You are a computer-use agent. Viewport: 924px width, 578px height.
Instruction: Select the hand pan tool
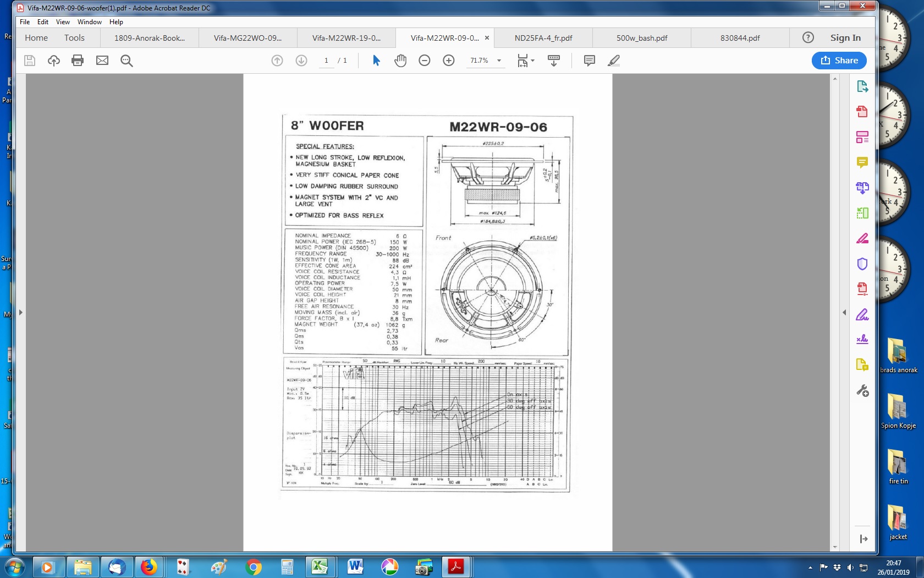[x=400, y=61]
